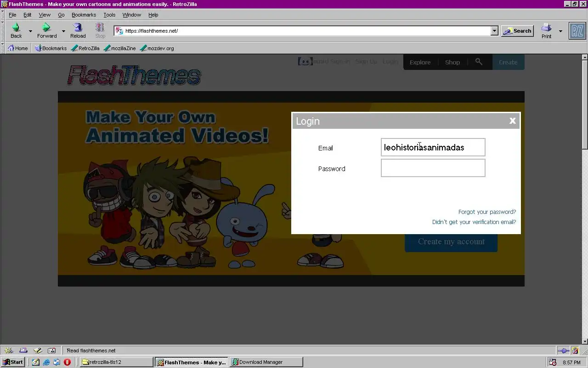Click the Forgot your password link

click(487, 212)
